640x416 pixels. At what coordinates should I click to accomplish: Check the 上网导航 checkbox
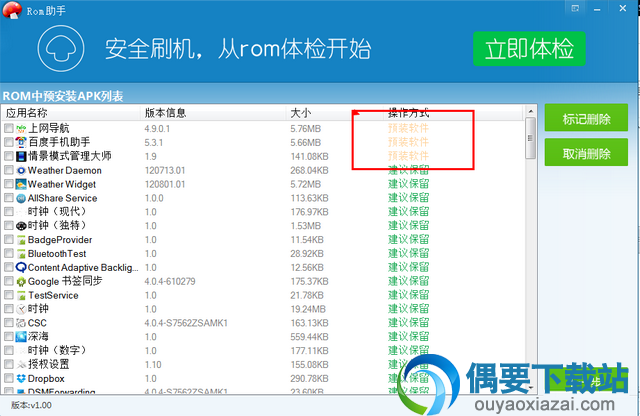[x=9, y=129]
